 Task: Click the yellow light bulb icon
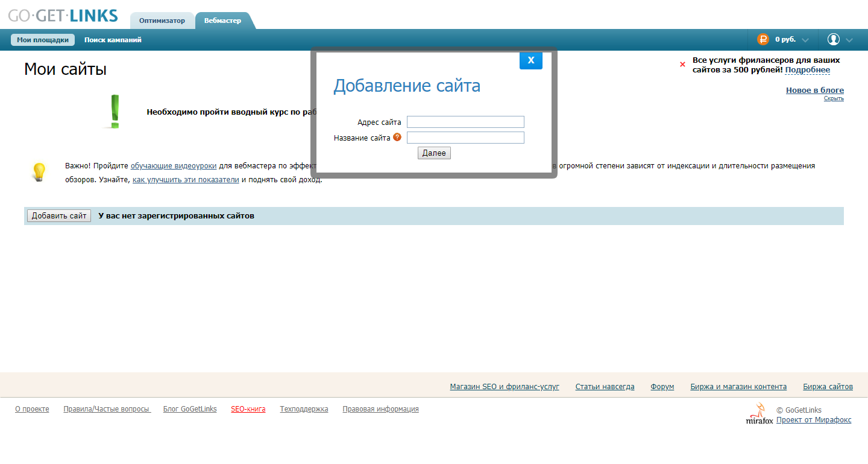[40, 172]
